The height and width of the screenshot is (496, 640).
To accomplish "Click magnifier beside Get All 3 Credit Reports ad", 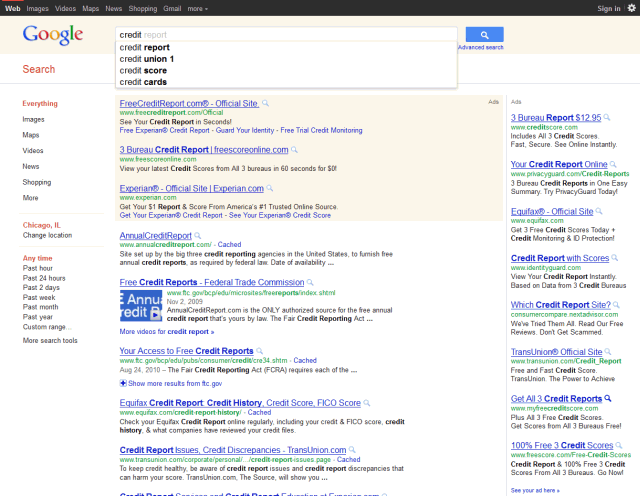I will coord(606,399).
